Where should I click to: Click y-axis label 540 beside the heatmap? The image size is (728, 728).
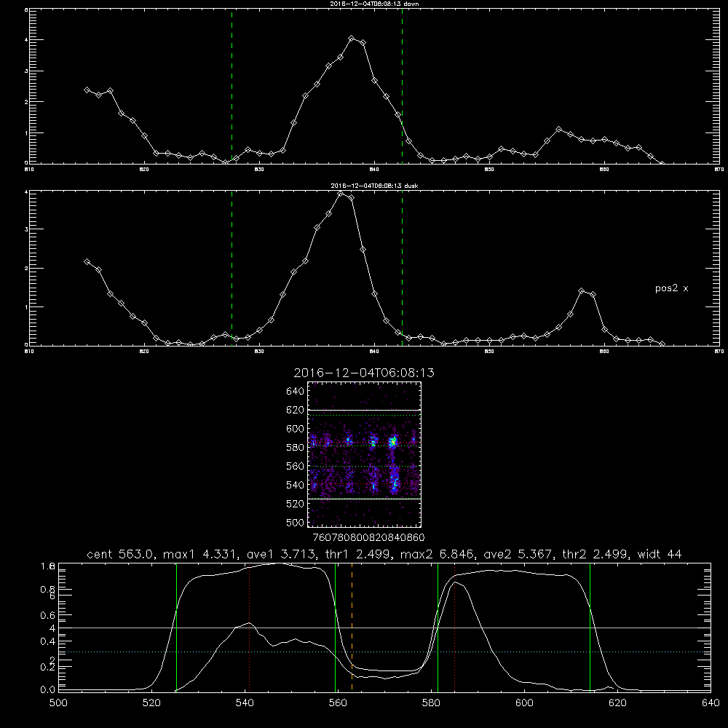click(x=296, y=485)
